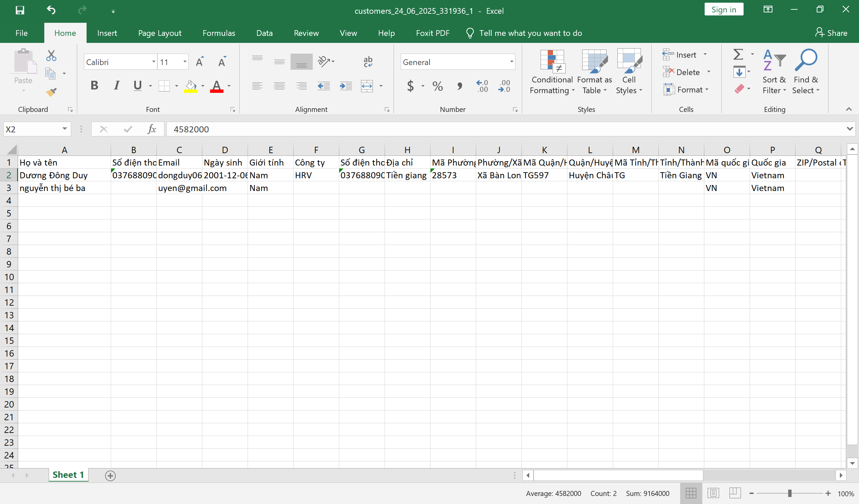859x504 pixels.
Task: Click the Format Painter brush icon
Action: click(x=51, y=92)
